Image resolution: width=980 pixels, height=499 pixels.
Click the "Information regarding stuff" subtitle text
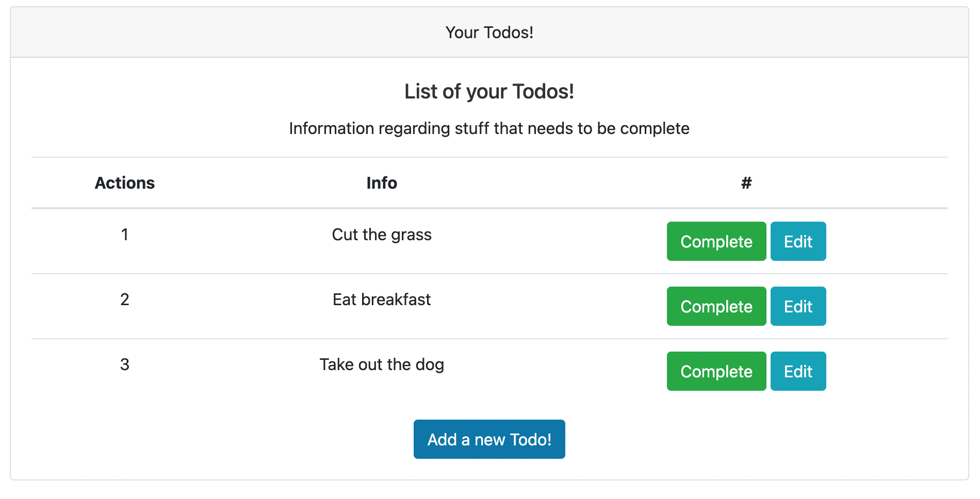pos(489,128)
